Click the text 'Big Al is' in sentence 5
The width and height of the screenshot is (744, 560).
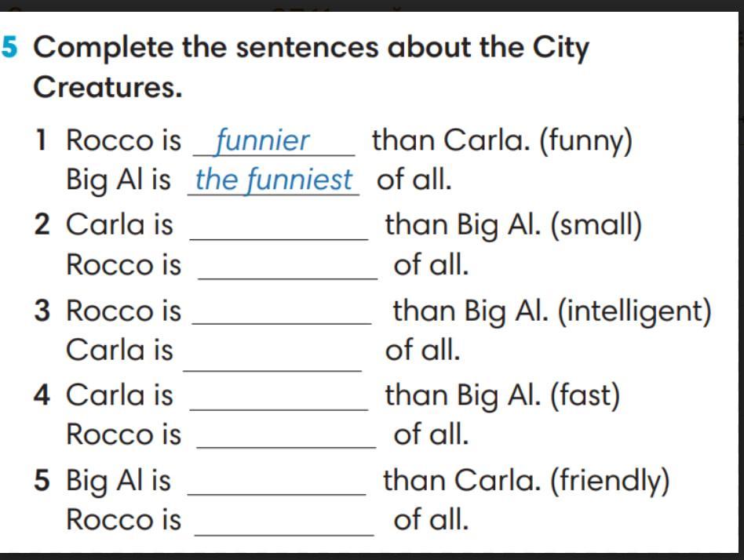click(119, 481)
